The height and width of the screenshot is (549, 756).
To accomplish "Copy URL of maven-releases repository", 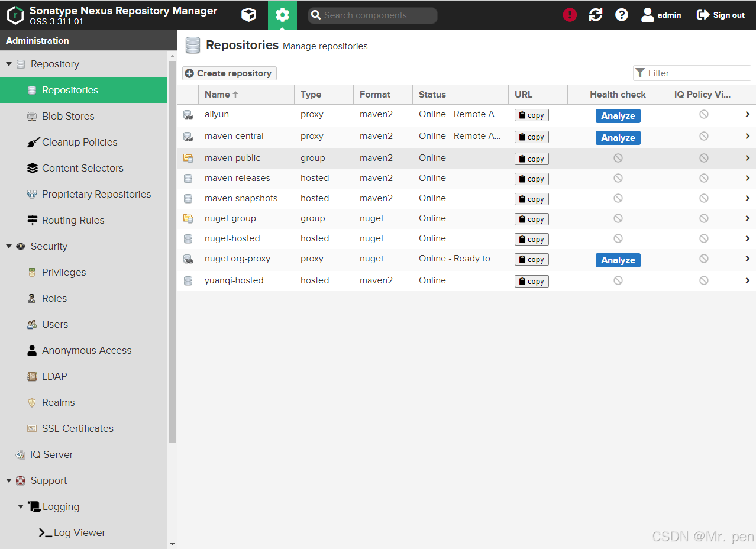I will pyautogui.click(x=532, y=179).
